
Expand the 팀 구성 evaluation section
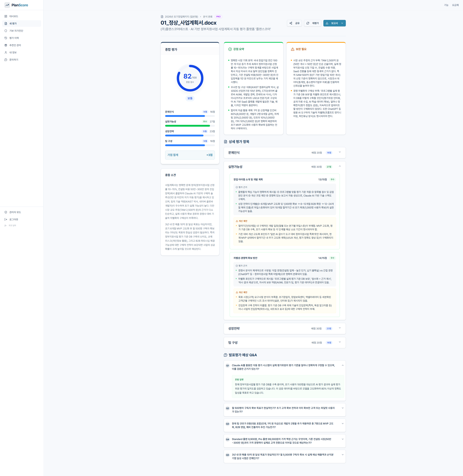click(x=340, y=342)
